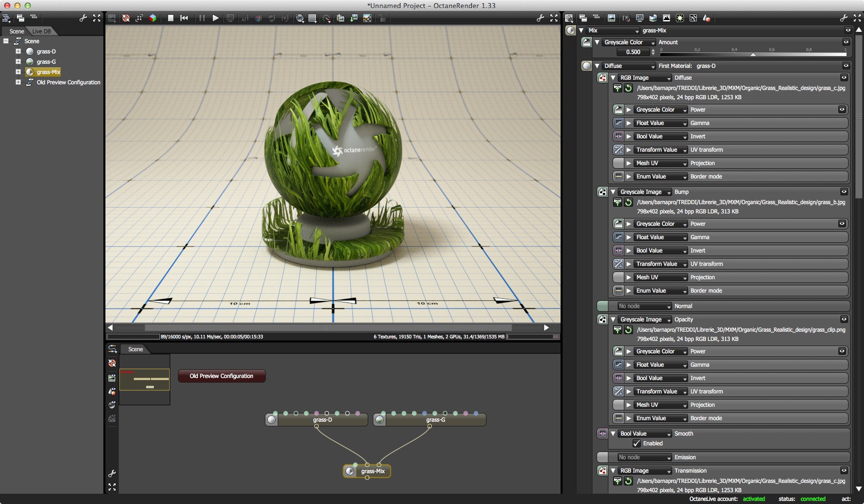Switch to the Live DB tab
Screen dimensions: 864x504
(x=42, y=31)
